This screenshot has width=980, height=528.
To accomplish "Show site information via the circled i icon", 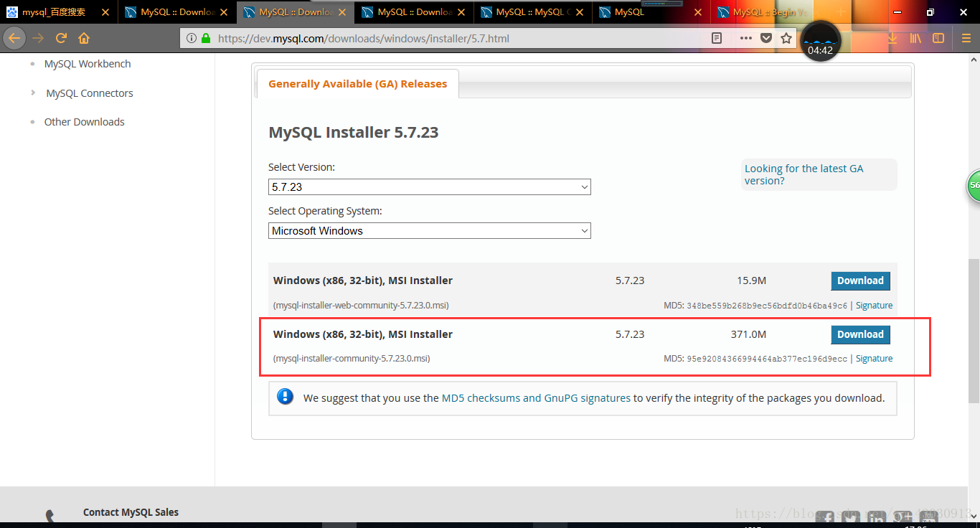I will coord(192,38).
